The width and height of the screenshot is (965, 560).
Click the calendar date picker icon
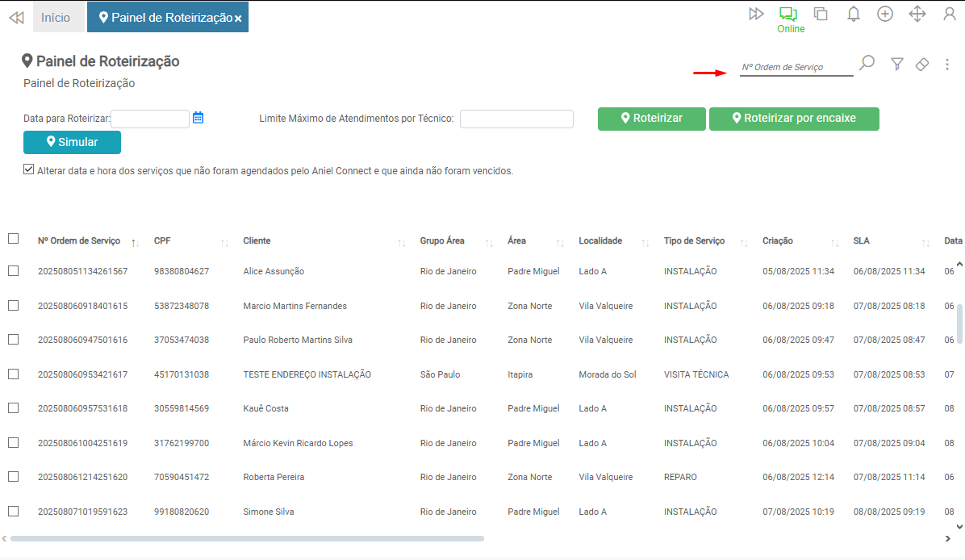198,118
